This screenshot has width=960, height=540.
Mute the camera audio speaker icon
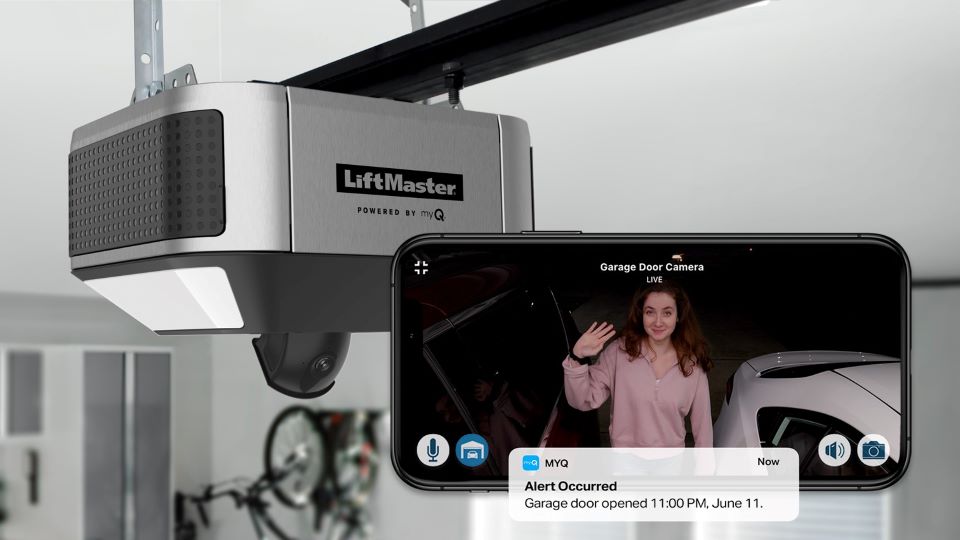point(834,451)
